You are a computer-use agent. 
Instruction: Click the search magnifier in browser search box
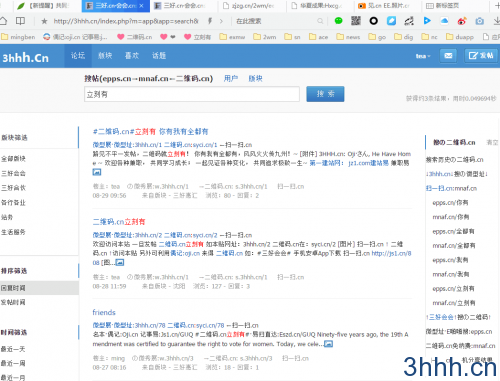320,21
